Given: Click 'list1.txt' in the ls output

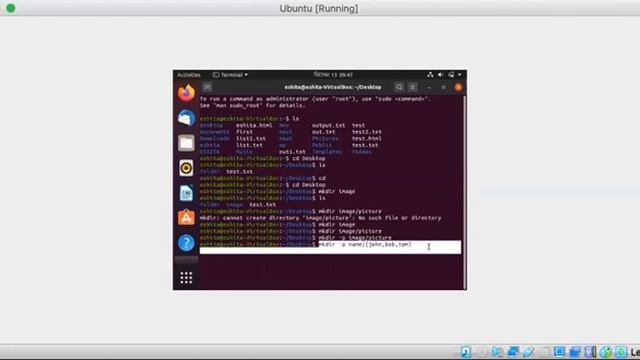Looking at the screenshot, I should click(x=251, y=138).
